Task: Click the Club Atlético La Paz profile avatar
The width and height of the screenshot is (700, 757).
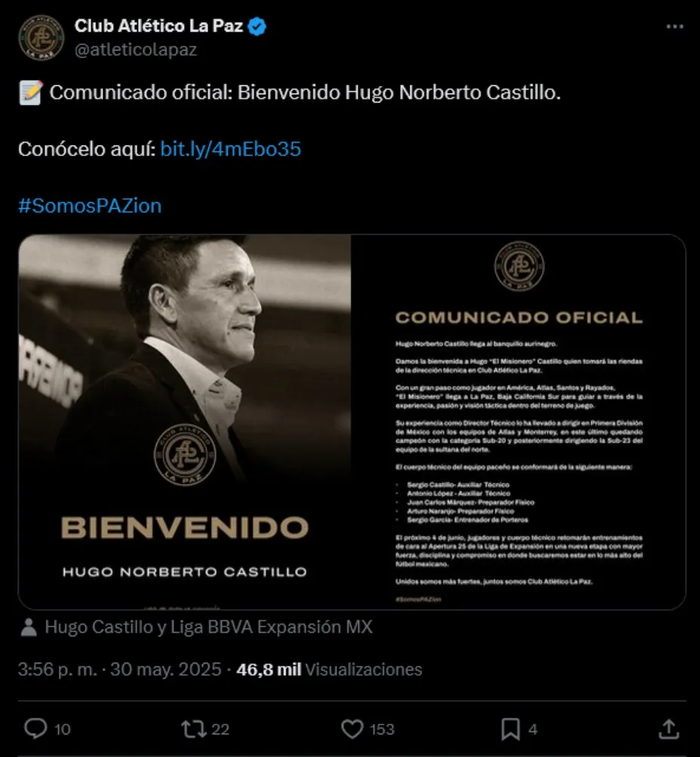Action: click(41, 38)
